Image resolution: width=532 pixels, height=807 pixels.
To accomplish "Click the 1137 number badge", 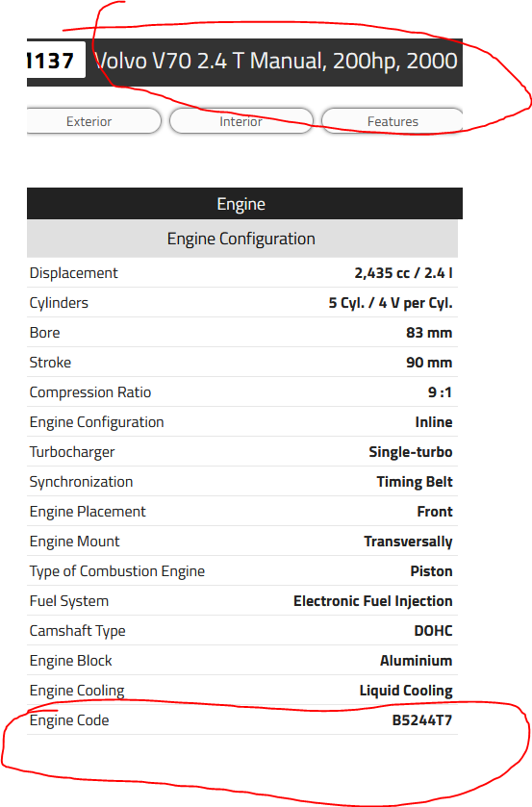I will pyautogui.click(x=52, y=61).
